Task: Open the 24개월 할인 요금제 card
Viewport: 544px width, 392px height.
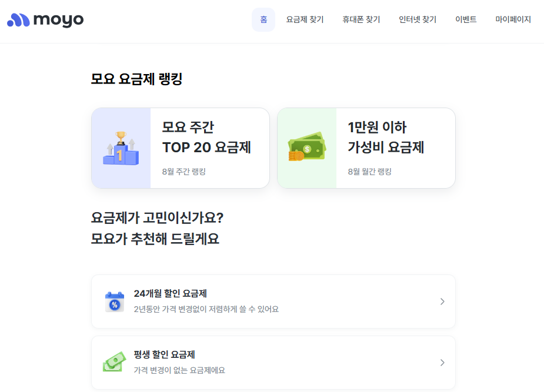Action: pos(273,301)
